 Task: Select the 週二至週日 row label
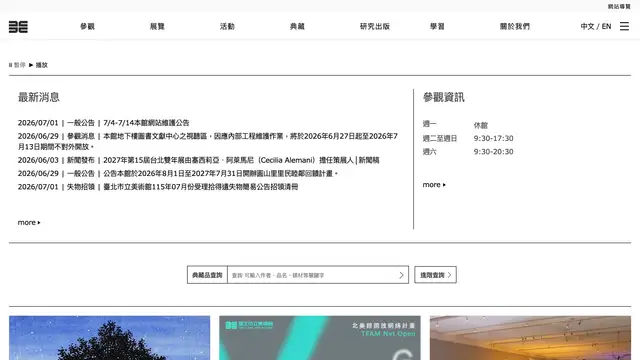440,138
